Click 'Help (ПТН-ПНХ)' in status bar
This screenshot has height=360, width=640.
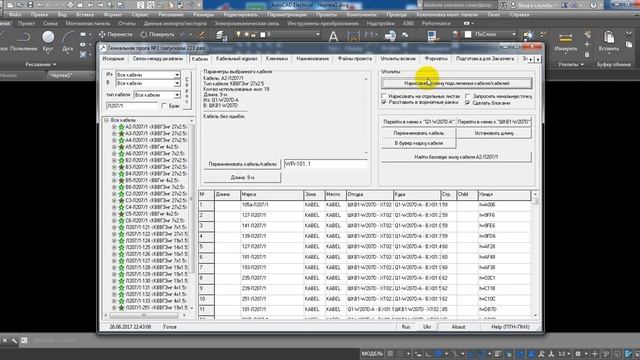(510, 327)
